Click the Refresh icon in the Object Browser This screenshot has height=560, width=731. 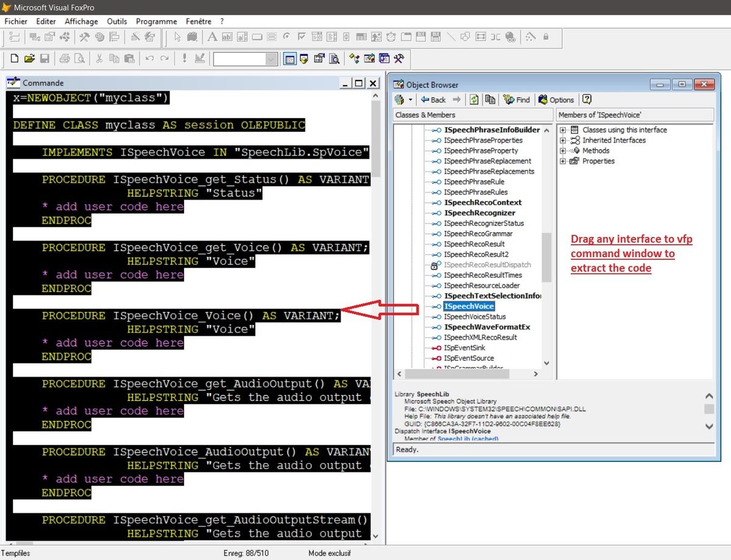[474, 99]
